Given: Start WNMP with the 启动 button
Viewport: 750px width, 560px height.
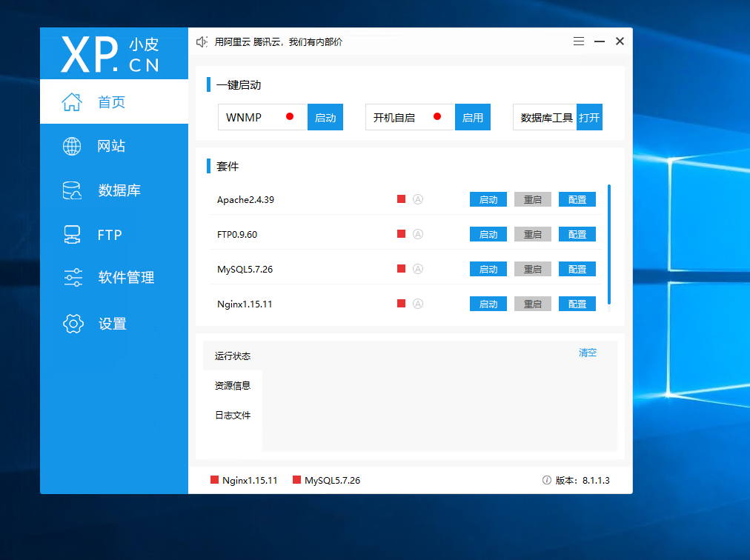Looking at the screenshot, I should tap(325, 116).
